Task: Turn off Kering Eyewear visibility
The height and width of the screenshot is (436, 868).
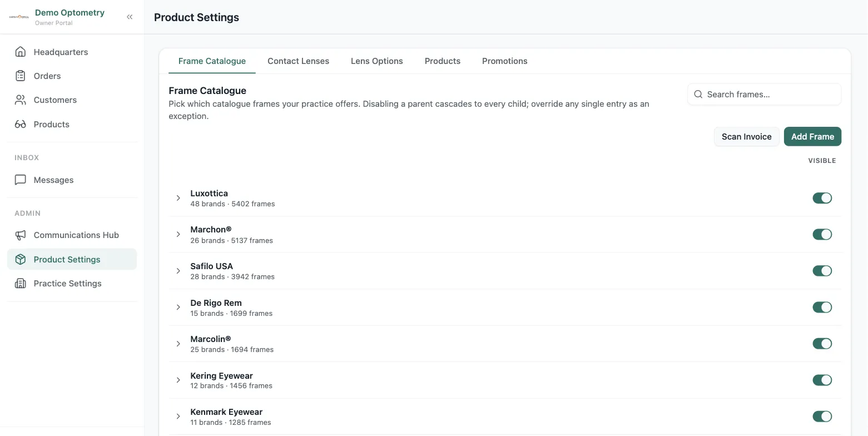Action: point(822,380)
